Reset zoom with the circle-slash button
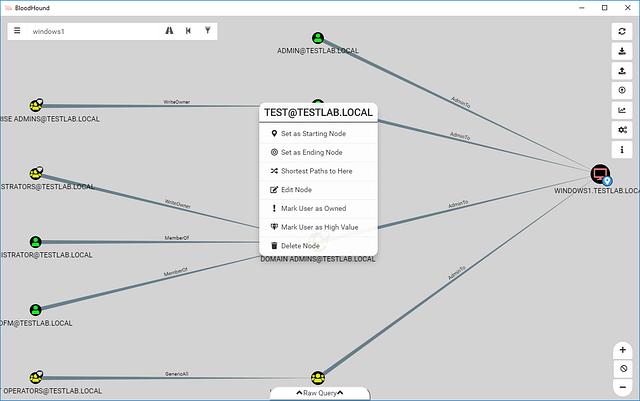Viewport: 640px width, 401px height. coord(623,368)
